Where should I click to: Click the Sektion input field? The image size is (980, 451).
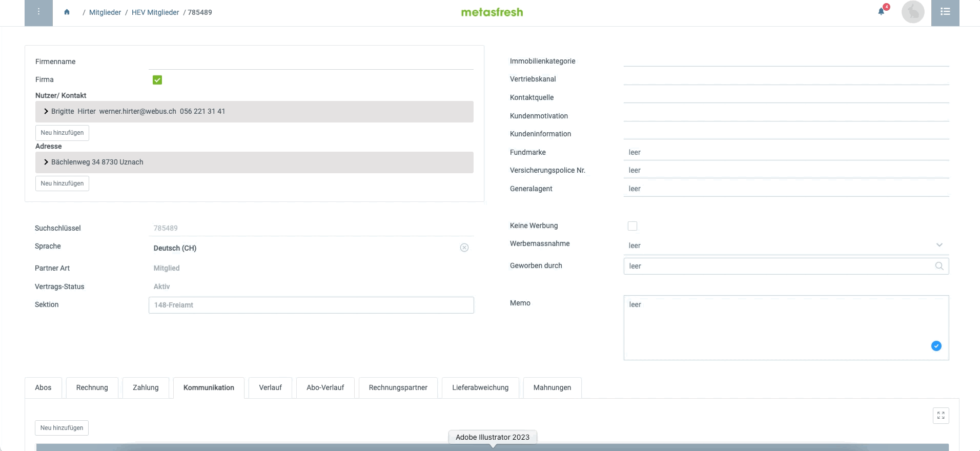point(311,305)
